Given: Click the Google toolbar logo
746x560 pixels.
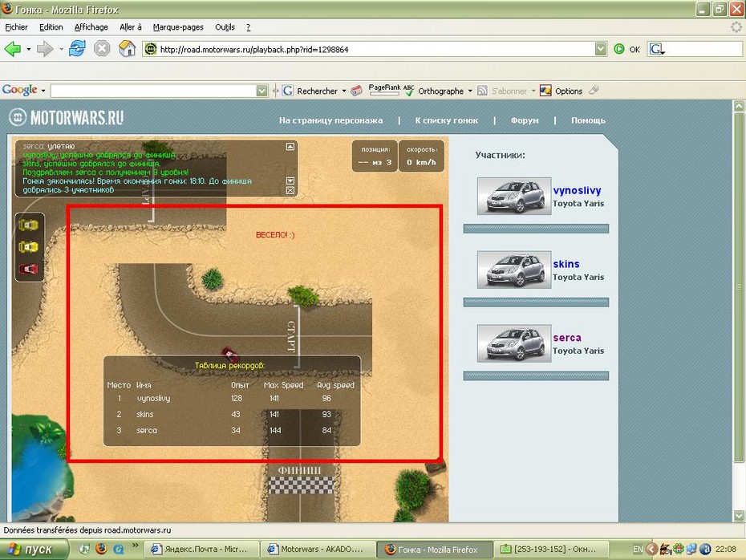Looking at the screenshot, I should pos(19,90).
